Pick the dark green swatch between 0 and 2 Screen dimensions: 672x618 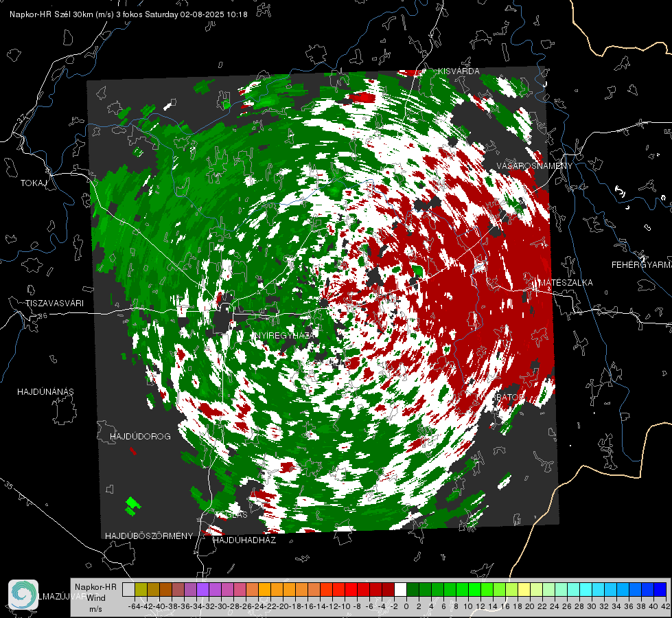pyautogui.click(x=413, y=589)
